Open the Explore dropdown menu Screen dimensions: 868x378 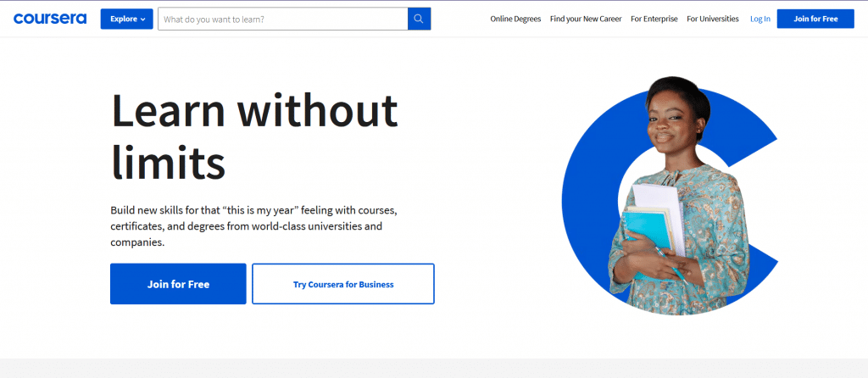pos(127,19)
